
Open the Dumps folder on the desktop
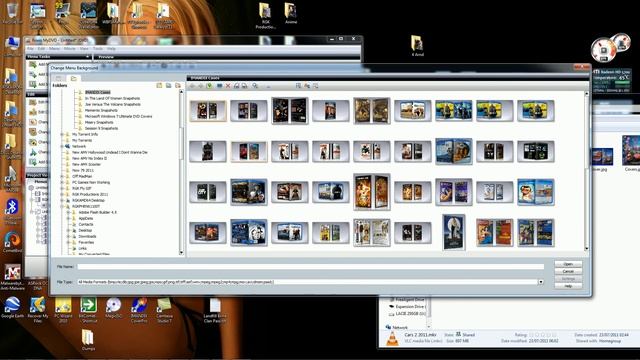coord(88,340)
